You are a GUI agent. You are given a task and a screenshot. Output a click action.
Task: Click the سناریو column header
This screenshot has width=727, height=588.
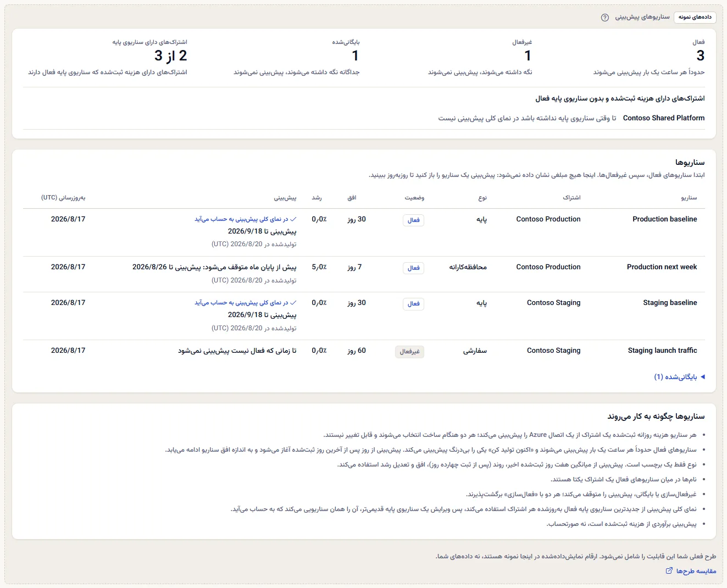coord(689,198)
